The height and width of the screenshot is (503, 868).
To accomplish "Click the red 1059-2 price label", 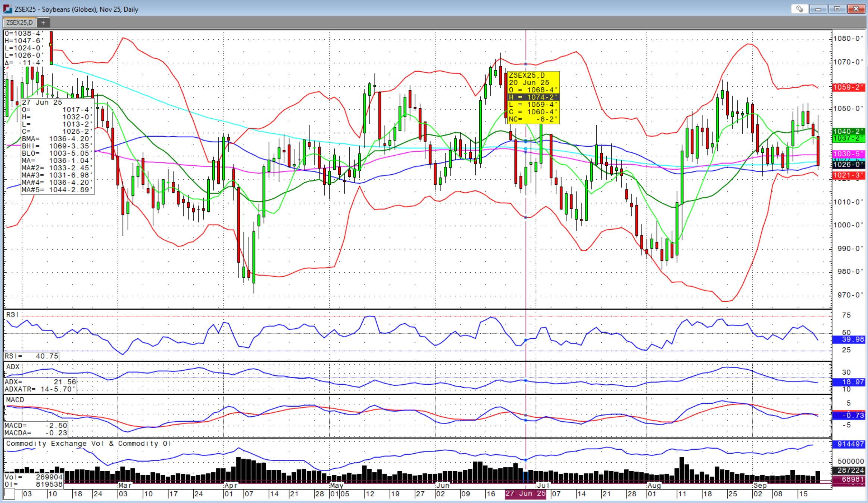I will [x=848, y=87].
